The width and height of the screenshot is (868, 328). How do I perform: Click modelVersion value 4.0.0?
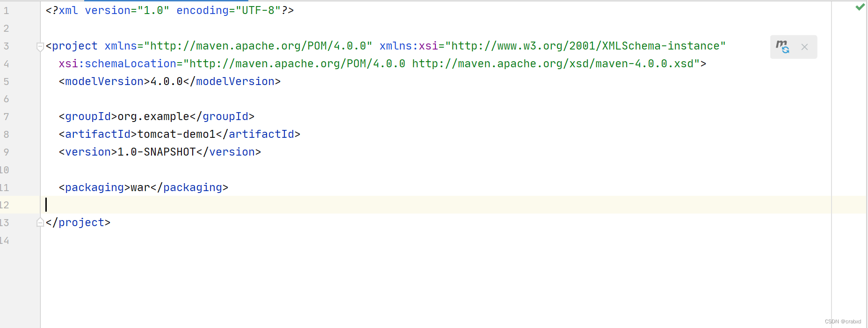click(166, 81)
